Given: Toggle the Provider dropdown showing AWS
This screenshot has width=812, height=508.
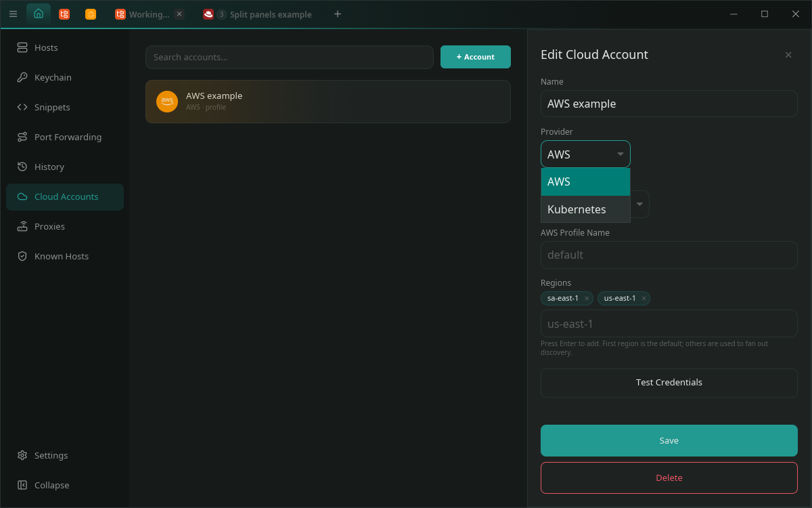Looking at the screenshot, I should pyautogui.click(x=585, y=154).
